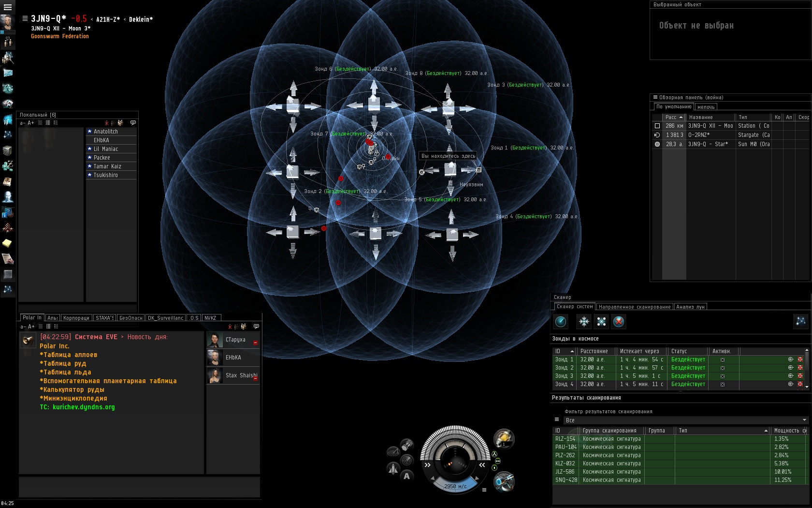812x508 pixels.
Task: Start probe analysis with the scanner button
Action: click(561, 321)
